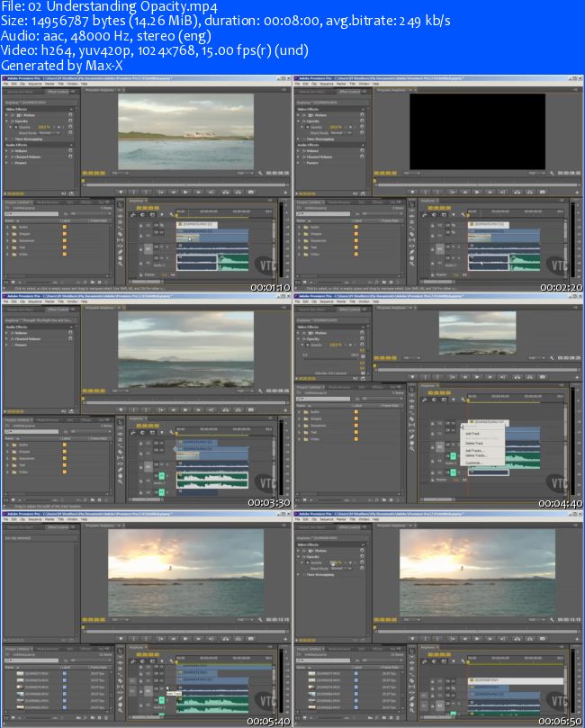The image size is (585, 728).
Task: Select Selection tool in 00:01:10 frame
Action: click(x=120, y=204)
